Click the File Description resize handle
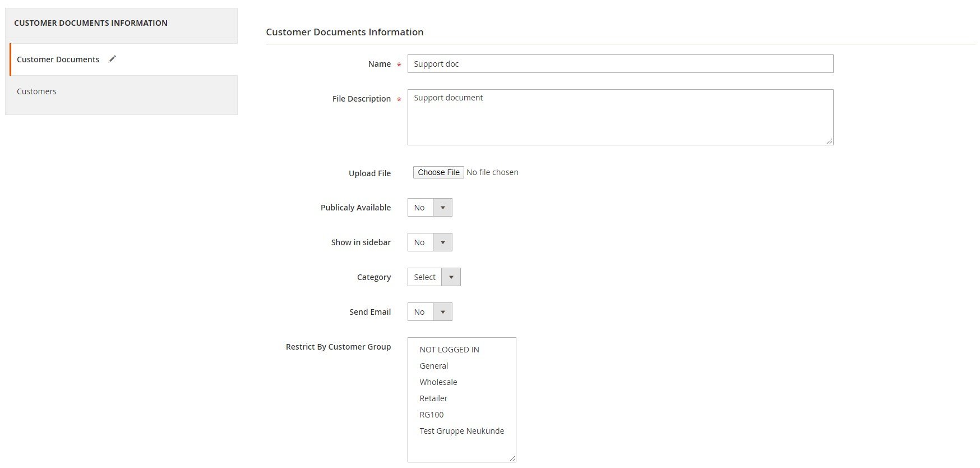This screenshot has width=980, height=468. coord(829,141)
